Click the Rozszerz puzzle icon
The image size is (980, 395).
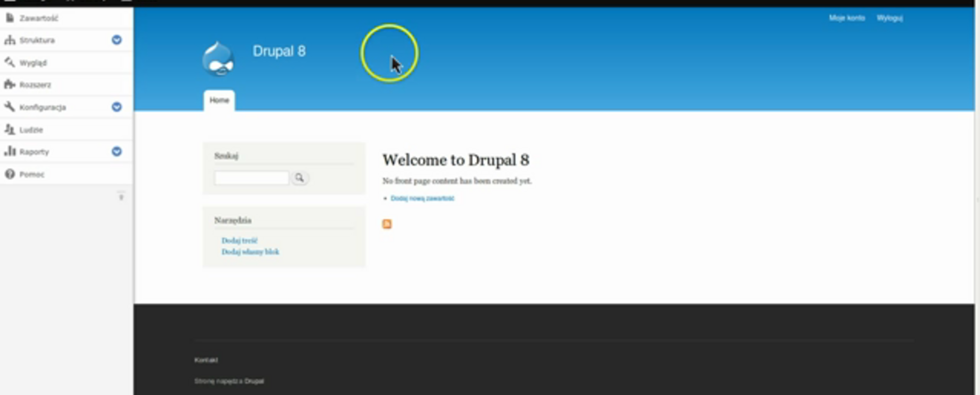[10, 84]
